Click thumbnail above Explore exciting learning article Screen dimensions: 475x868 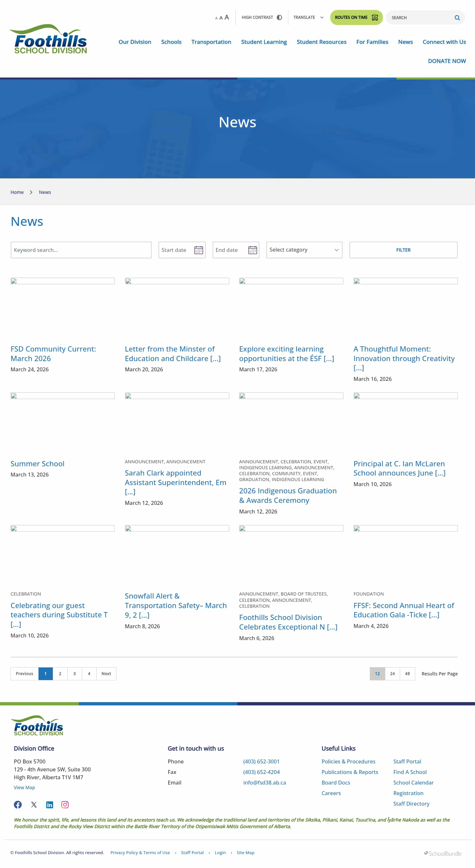tap(291, 281)
